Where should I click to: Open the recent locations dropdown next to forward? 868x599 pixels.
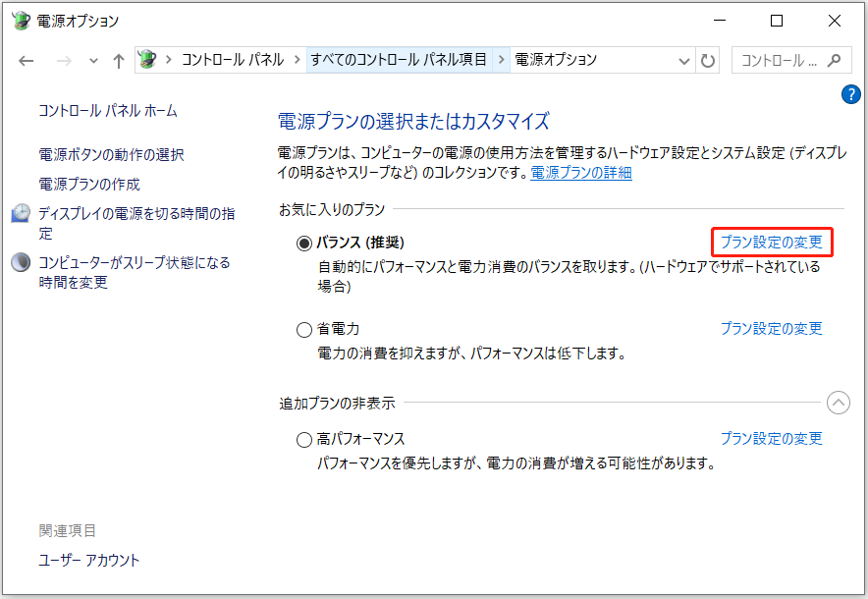tap(93, 60)
